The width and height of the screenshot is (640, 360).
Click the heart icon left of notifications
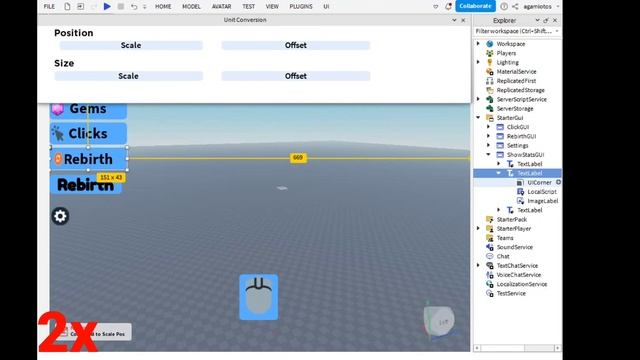[x=436, y=7]
